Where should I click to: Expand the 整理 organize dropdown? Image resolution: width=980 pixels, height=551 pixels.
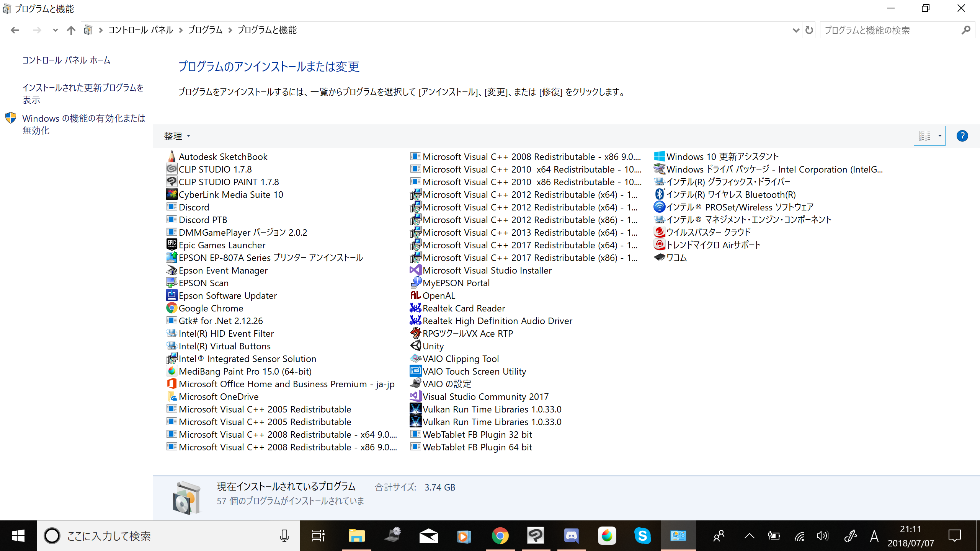(x=177, y=136)
